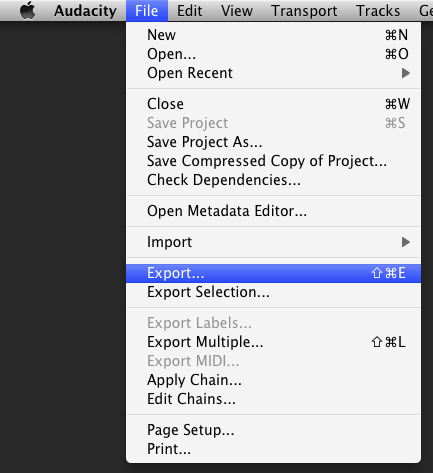Viewport: 433px width, 473px height.
Task: Expand the Open Recent submenu arrow
Action: point(405,73)
